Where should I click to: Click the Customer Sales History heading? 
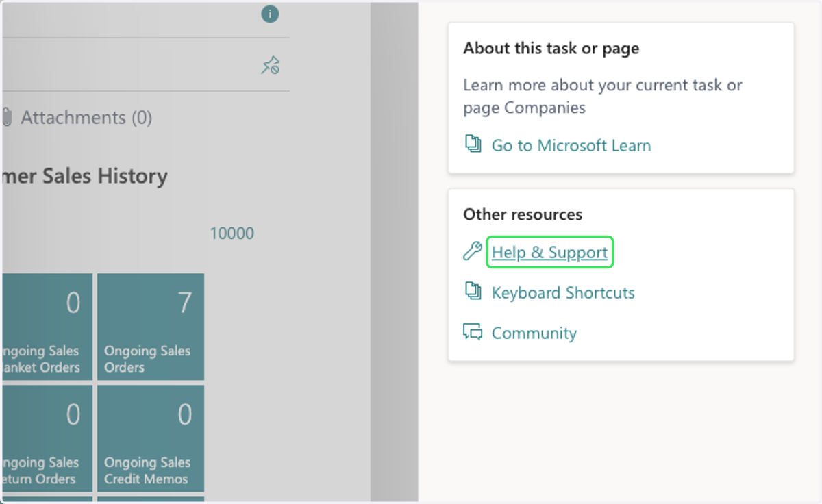[x=85, y=176]
